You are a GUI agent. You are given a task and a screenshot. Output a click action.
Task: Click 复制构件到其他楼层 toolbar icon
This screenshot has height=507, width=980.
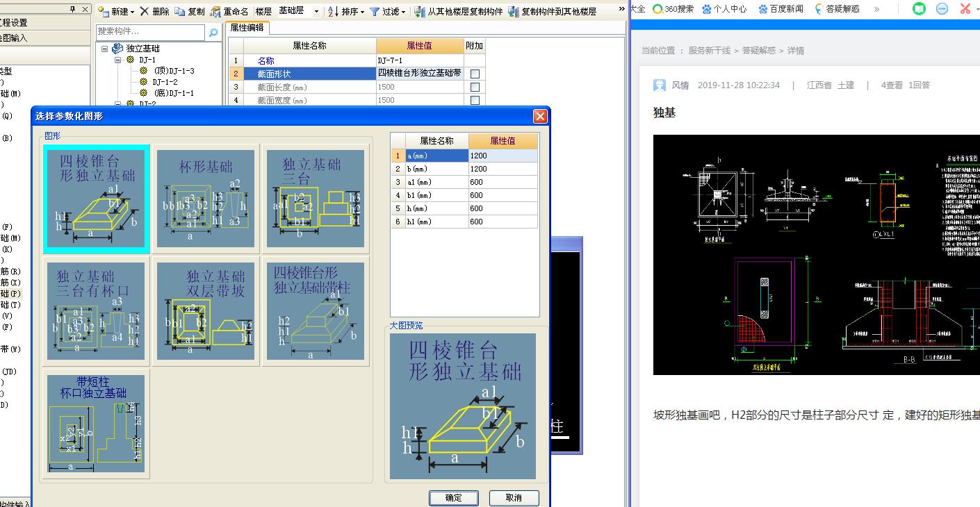(514, 11)
